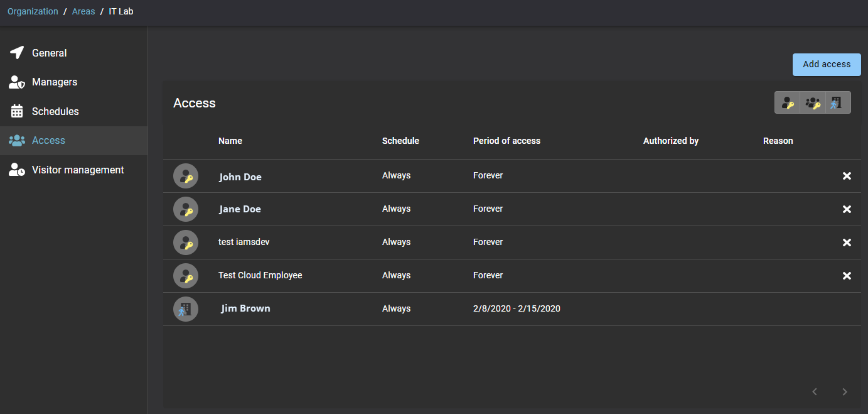Click the Name column header
This screenshot has height=414, width=868.
pos(230,141)
